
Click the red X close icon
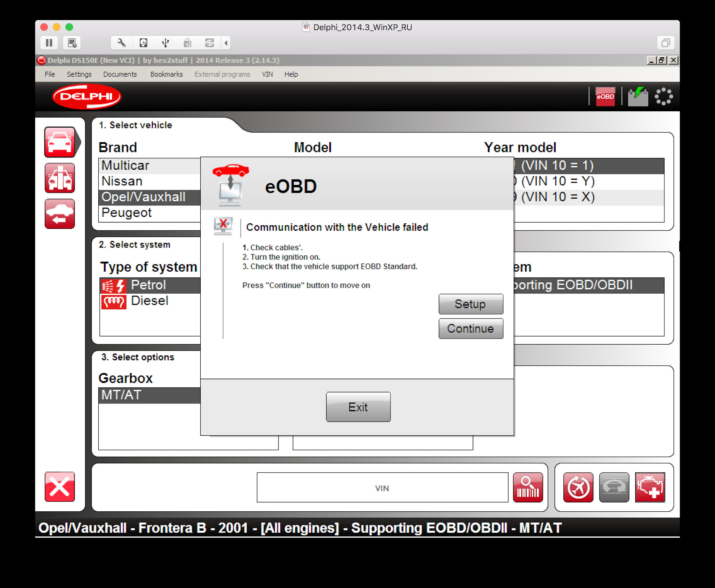tap(60, 487)
